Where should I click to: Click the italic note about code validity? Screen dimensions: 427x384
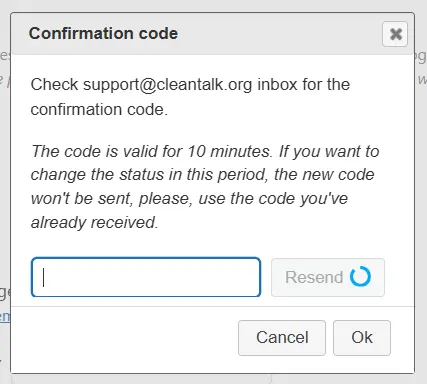(x=205, y=187)
